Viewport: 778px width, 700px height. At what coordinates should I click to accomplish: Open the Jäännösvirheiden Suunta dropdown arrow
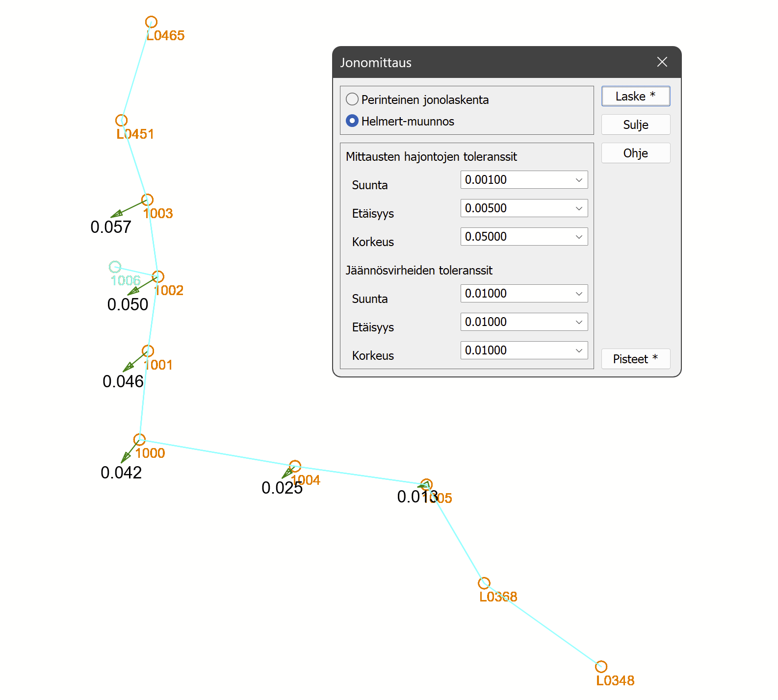pos(579,294)
